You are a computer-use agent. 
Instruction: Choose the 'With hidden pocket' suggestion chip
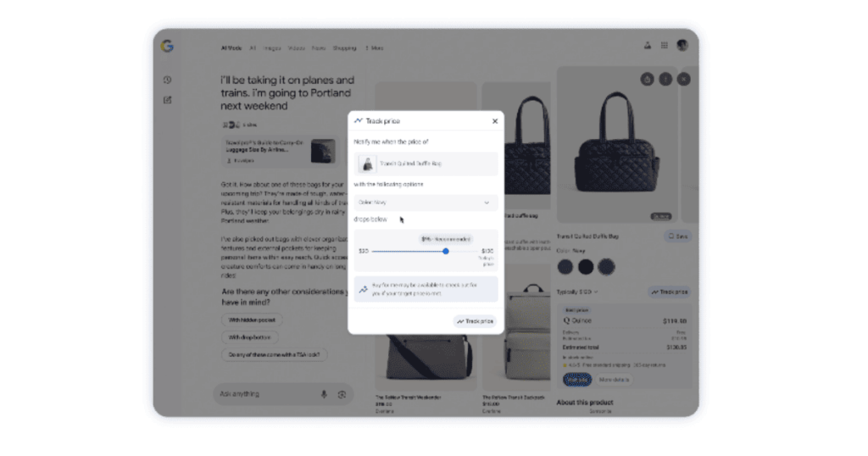[252, 320]
